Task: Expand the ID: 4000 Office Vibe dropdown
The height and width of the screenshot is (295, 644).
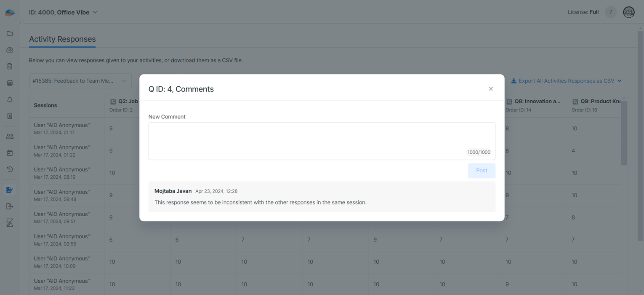Action: [x=95, y=12]
